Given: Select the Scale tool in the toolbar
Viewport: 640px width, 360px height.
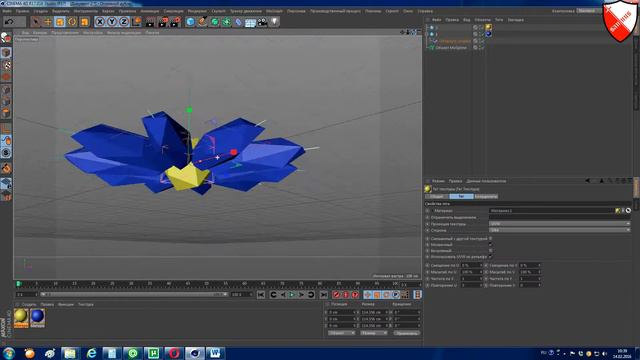Looking at the screenshot, I should 60,22.
